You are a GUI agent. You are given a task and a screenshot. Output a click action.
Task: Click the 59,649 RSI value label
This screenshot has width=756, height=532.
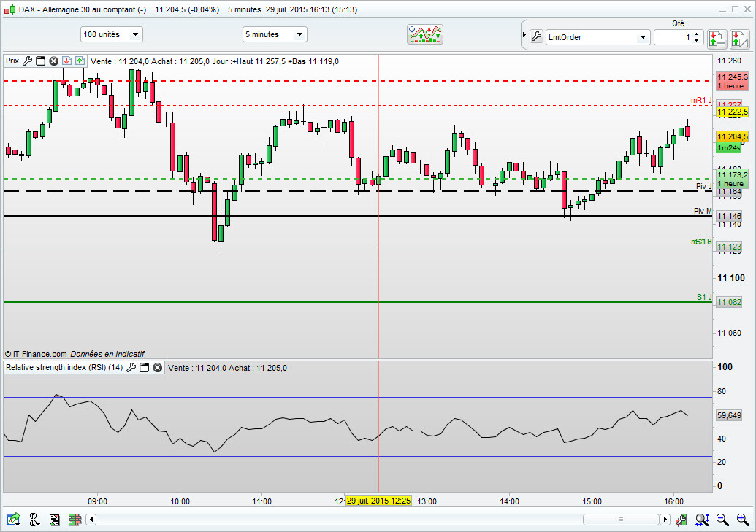729,415
